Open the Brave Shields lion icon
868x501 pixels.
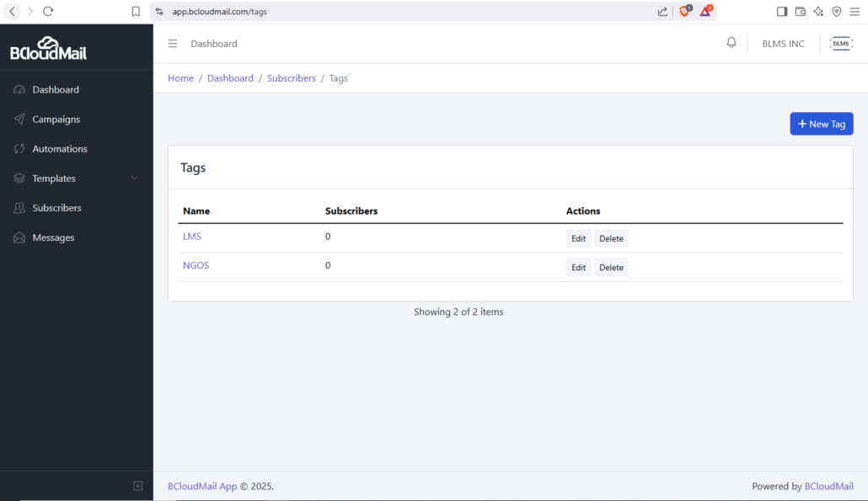click(x=685, y=11)
